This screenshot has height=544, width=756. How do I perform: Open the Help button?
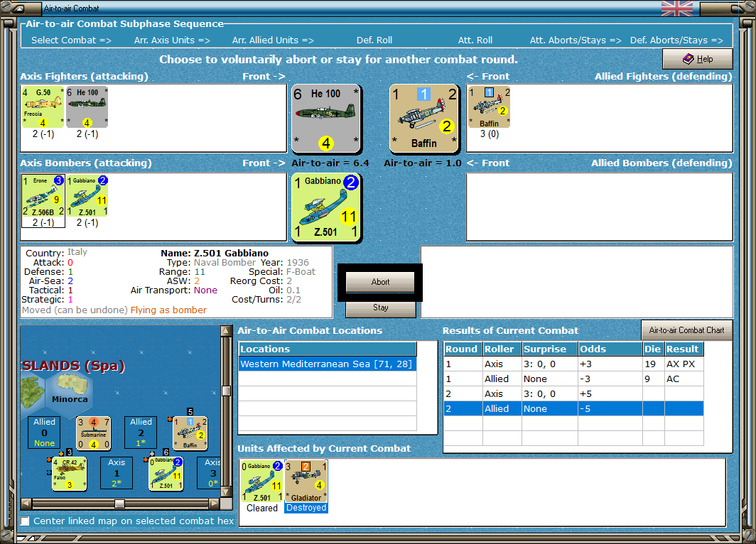(x=698, y=59)
